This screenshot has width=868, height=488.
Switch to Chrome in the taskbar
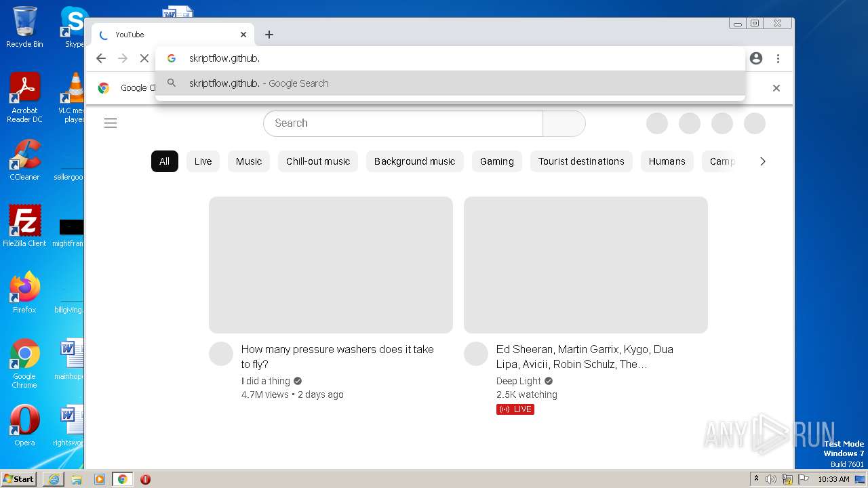(122, 479)
